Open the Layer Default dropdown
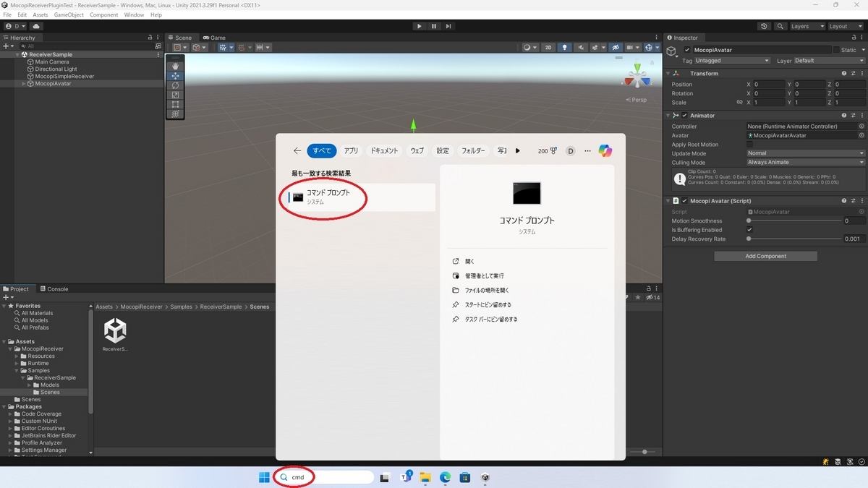Image resolution: width=868 pixels, height=488 pixels. 829,61
